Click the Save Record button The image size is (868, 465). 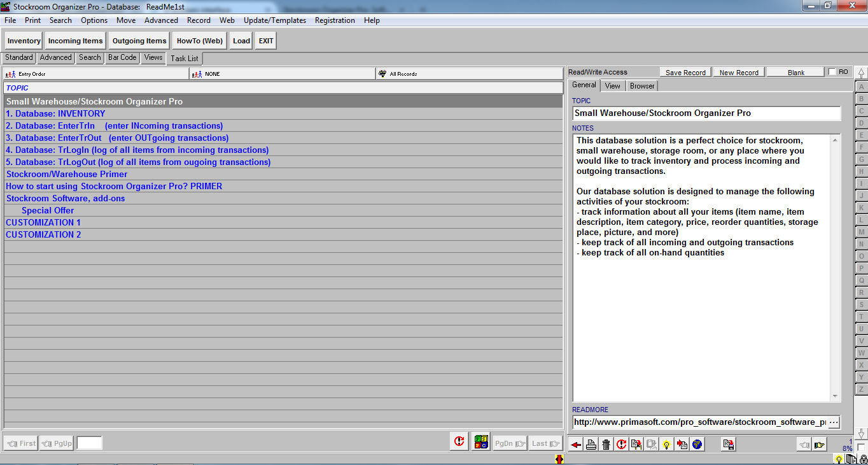click(685, 73)
